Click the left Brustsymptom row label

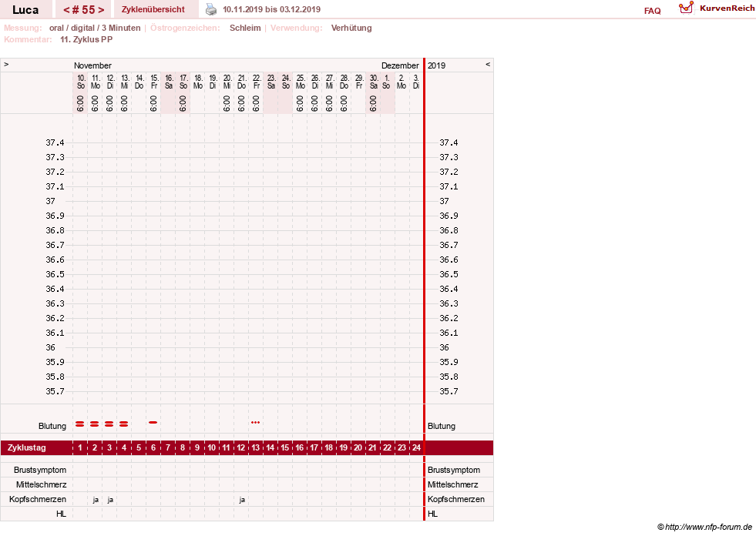point(40,470)
